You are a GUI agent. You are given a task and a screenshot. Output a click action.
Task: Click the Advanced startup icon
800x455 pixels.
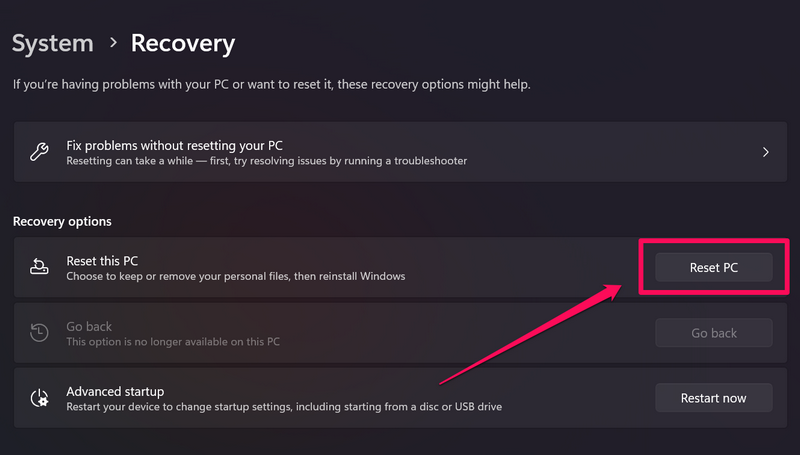39,398
